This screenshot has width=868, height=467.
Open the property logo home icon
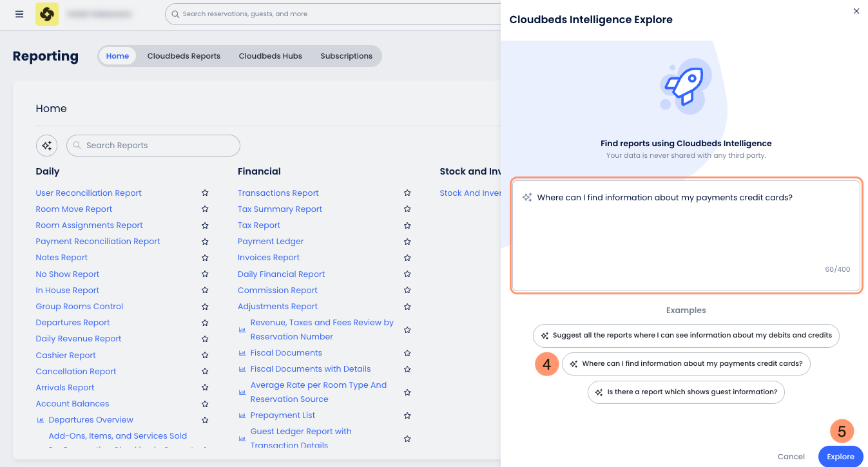(x=47, y=14)
